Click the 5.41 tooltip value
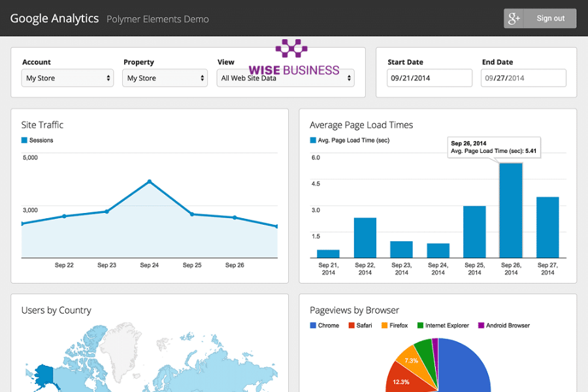Viewport: 588px width, 392px height. 531,151
